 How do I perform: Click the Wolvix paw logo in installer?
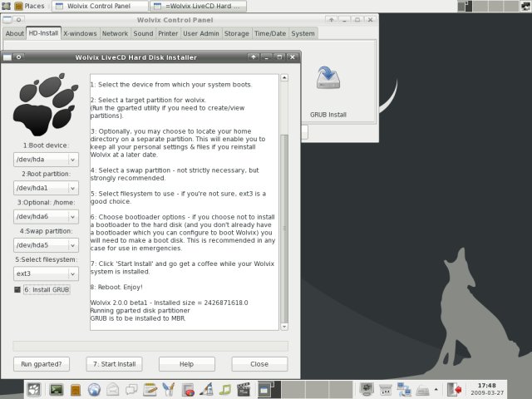tap(45, 104)
